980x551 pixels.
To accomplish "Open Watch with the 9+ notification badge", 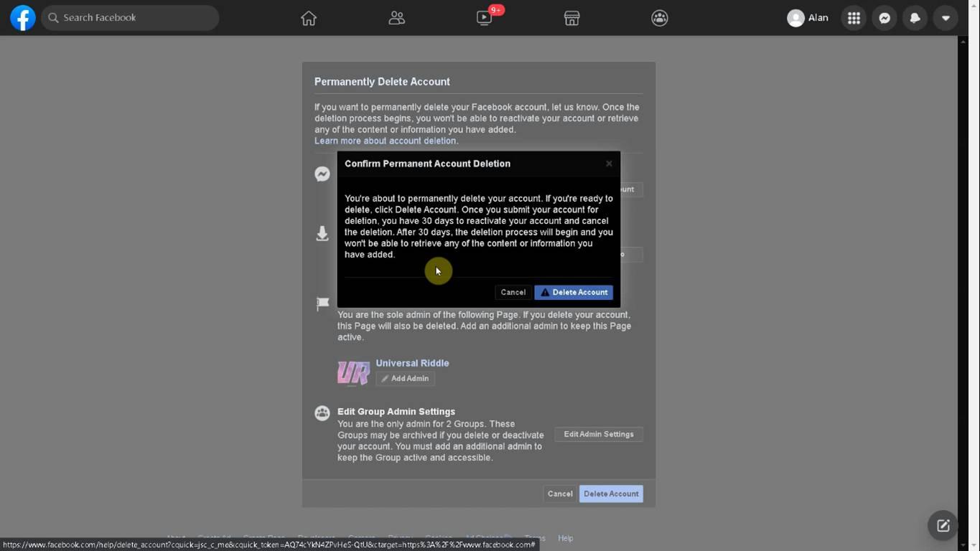I will [x=484, y=18].
